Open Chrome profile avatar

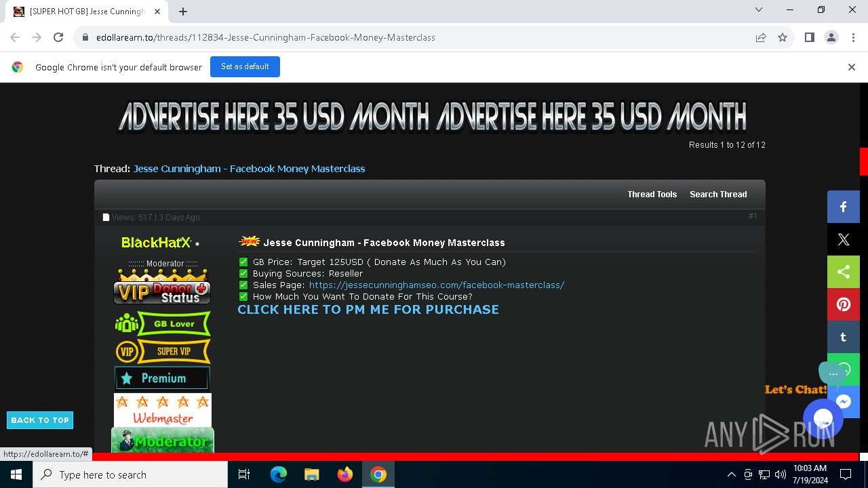coord(831,37)
